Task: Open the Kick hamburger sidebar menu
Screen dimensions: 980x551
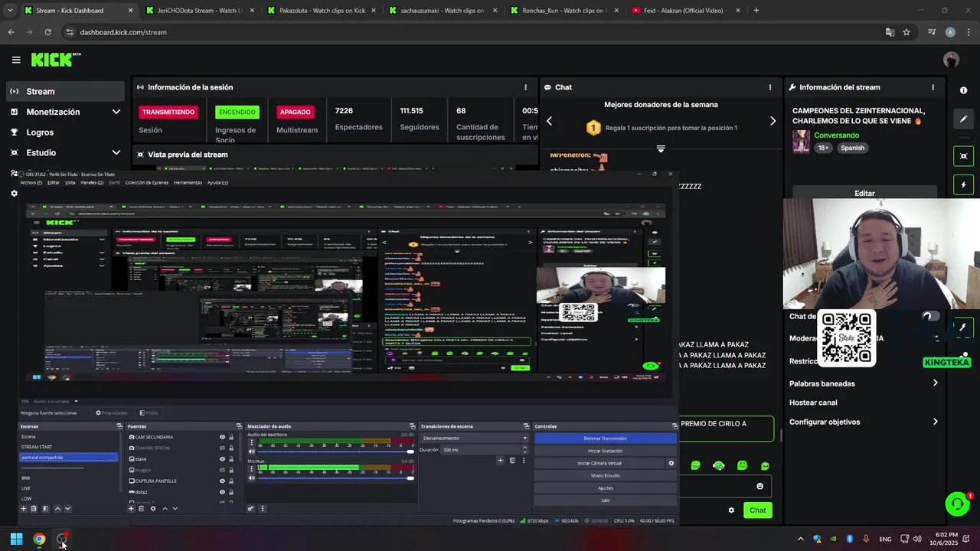Action: pyautogui.click(x=16, y=60)
